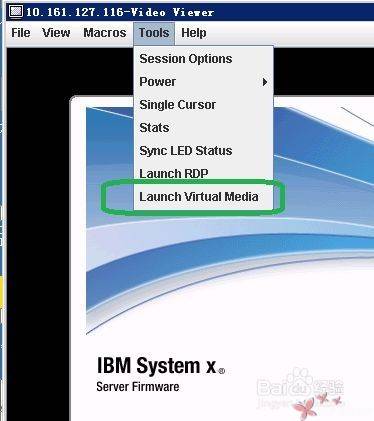The width and height of the screenshot is (374, 421).
Task: Click the Server Firmware label
Action: tap(138, 387)
